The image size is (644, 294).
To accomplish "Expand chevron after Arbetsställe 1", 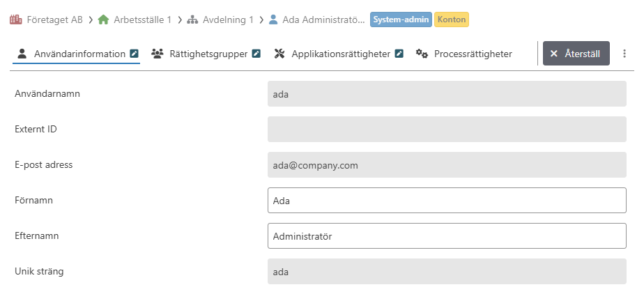I will 180,20.
